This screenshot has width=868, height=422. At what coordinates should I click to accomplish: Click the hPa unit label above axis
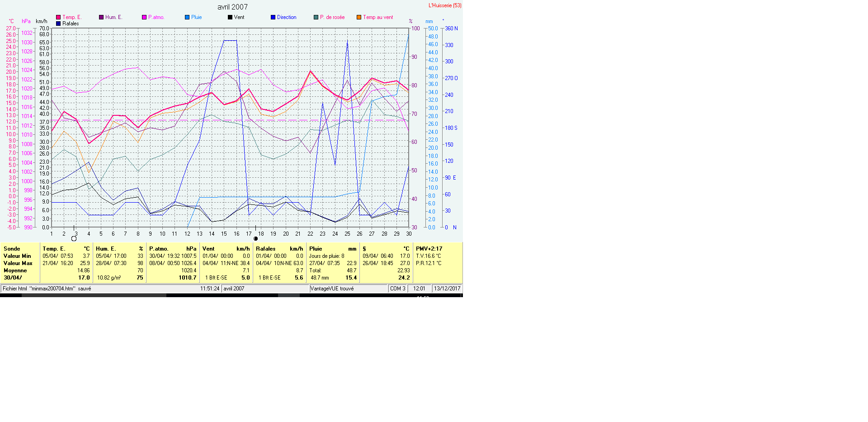26,21
